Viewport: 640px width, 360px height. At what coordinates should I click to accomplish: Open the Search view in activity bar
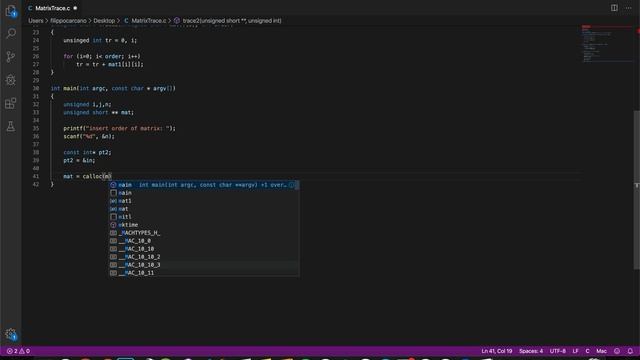(x=11, y=33)
